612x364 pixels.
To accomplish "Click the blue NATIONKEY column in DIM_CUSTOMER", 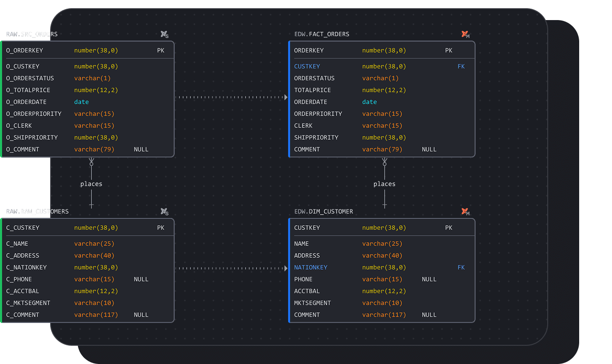I will 311,268.
